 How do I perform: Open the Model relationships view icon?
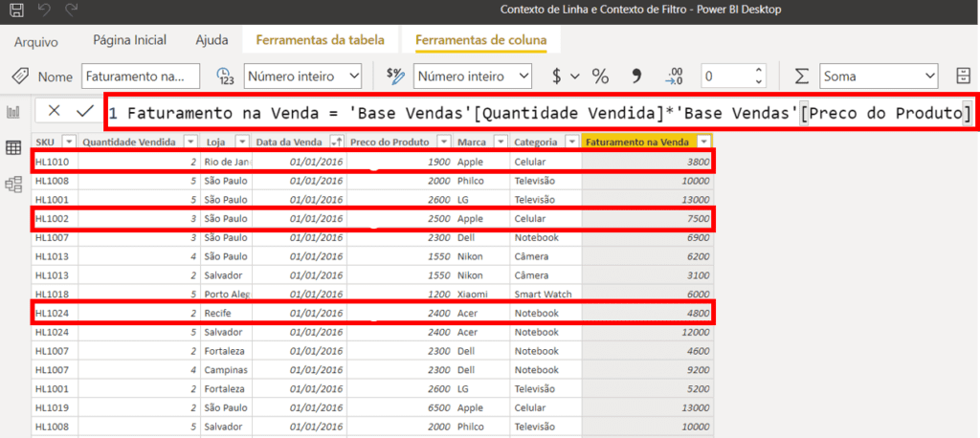13,184
